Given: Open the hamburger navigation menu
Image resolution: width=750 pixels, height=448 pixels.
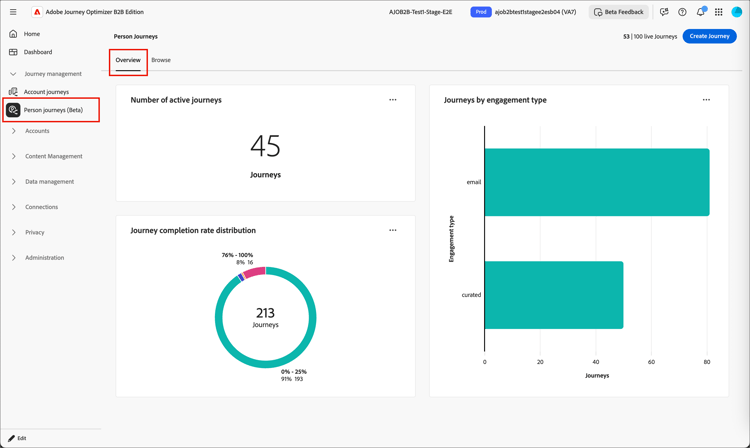Looking at the screenshot, I should point(13,12).
